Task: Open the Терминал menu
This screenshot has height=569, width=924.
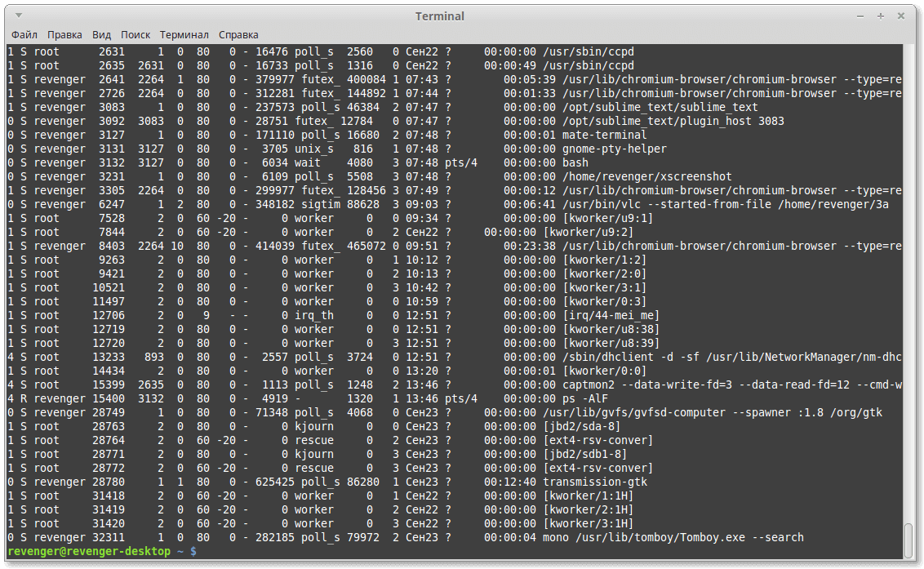Action: (x=184, y=35)
